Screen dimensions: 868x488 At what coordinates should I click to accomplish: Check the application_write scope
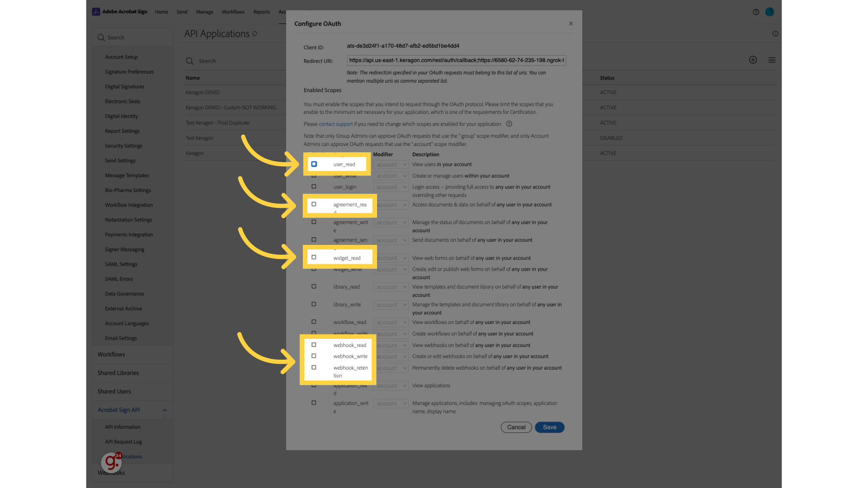tap(314, 403)
